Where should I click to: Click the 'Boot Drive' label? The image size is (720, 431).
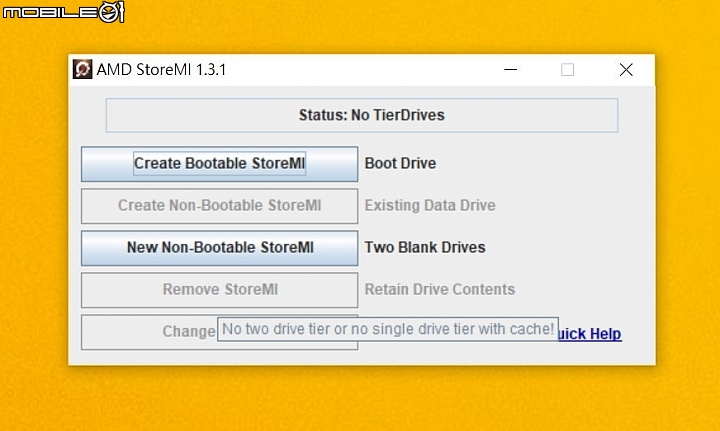400,163
